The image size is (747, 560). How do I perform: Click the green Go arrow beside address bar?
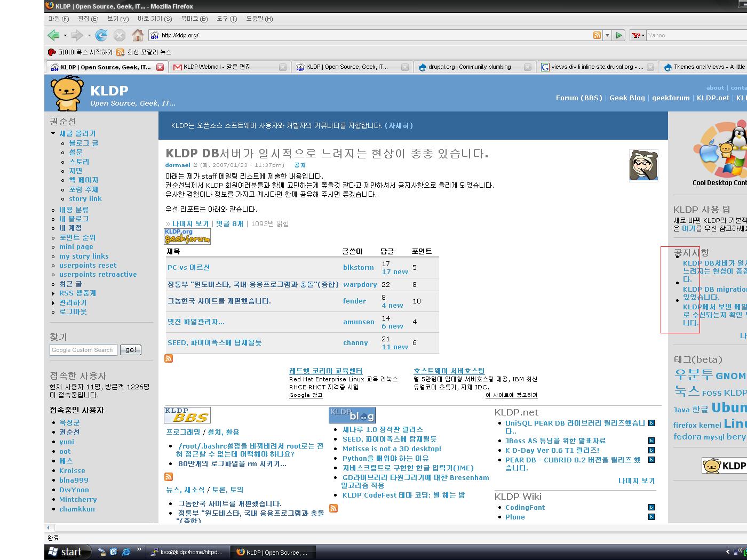pyautogui.click(x=619, y=35)
